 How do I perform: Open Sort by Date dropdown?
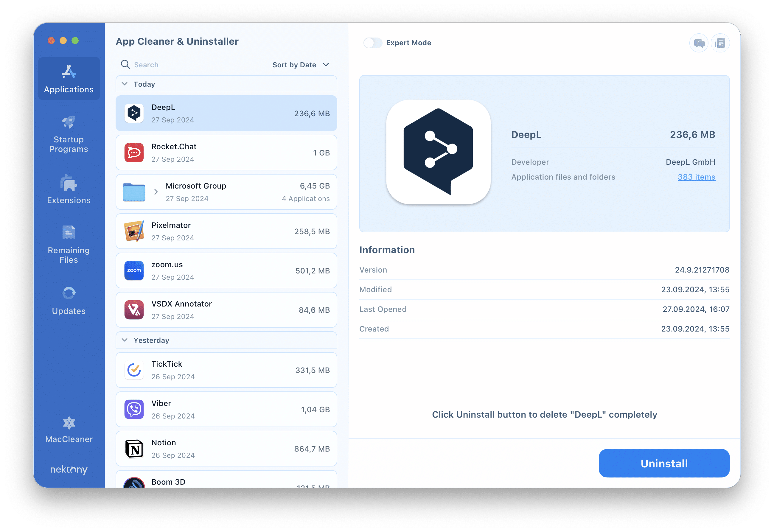pos(301,65)
